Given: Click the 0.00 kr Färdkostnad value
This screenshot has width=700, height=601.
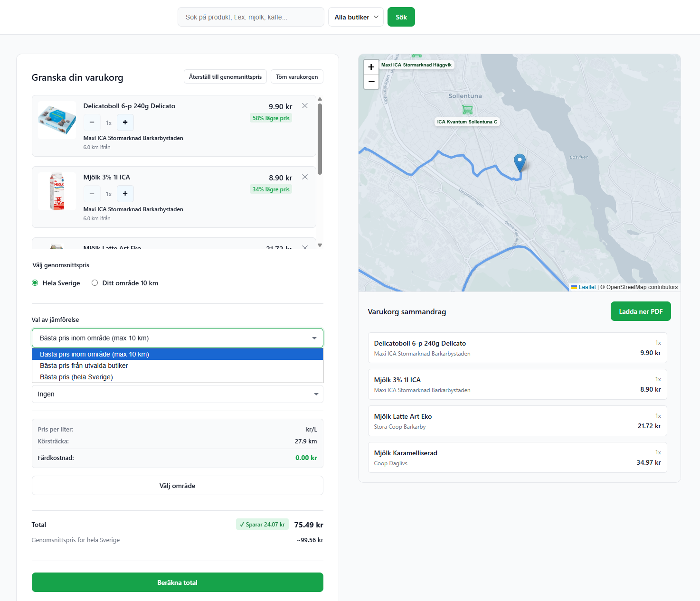Looking at the screenshot, I should pos(306,458).
